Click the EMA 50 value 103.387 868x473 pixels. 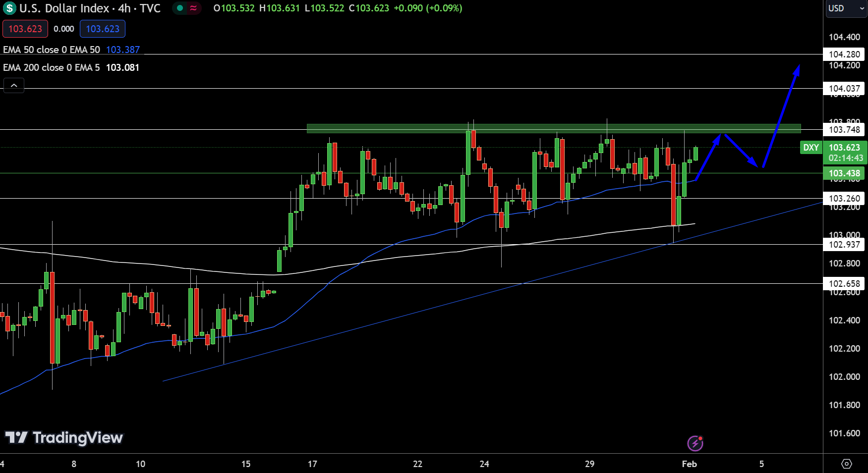coord(123,50)
